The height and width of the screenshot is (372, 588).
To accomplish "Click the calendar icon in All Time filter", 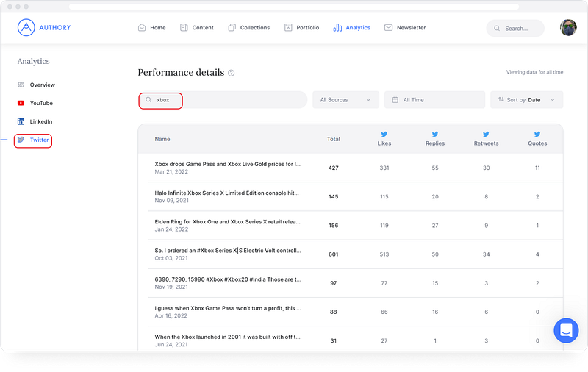I will tap(395, 100).
